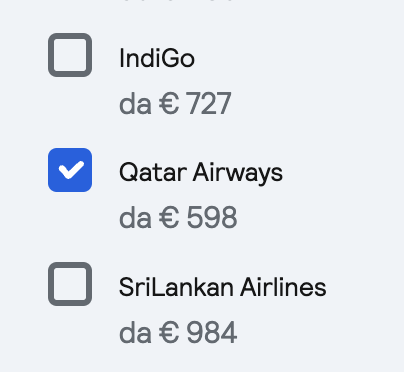Viewport: 404px width, 372px height.
Task: Enable the IndiGo airline checkbox
Action: coord(70,55)
